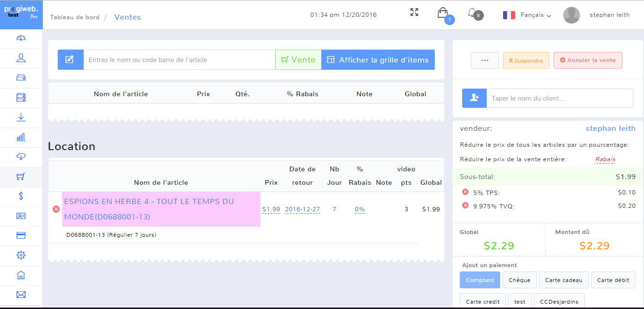Click the blue add customer icon button
Screen dimensions: 644x309
tap(474, 98)
